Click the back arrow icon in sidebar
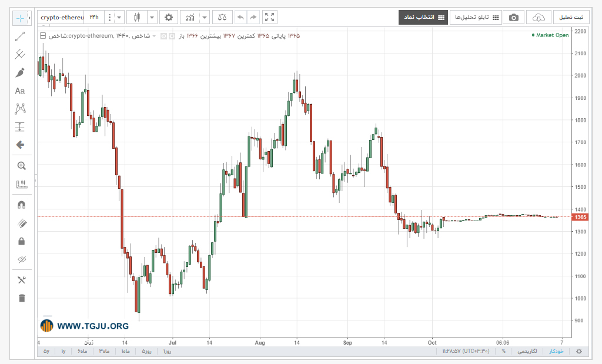The image size is (602, 364). tap(20, 145)
